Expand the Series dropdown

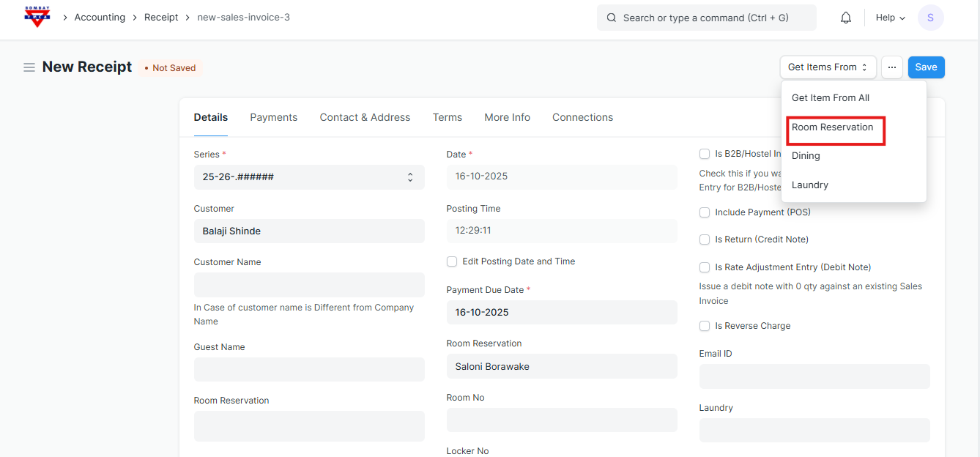click(x=308, y=177)
